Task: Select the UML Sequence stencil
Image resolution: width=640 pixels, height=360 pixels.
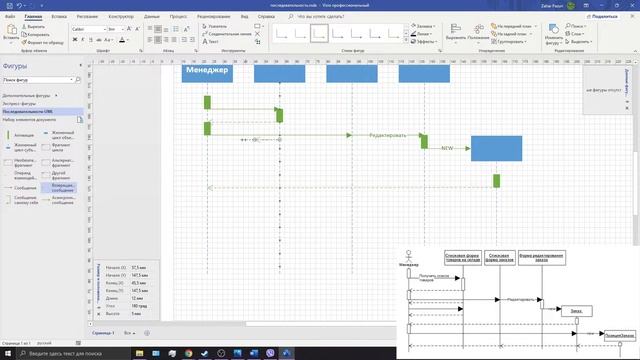Action: click(x=42, y=111)
